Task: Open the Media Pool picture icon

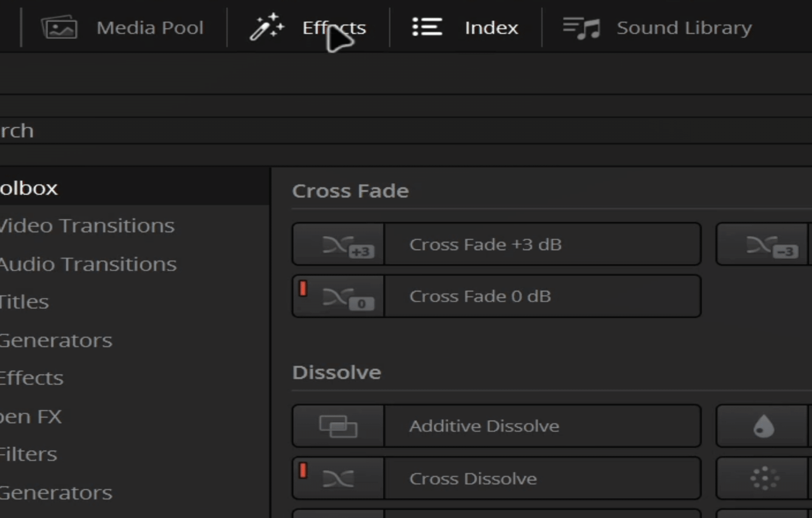Action: 59,27
